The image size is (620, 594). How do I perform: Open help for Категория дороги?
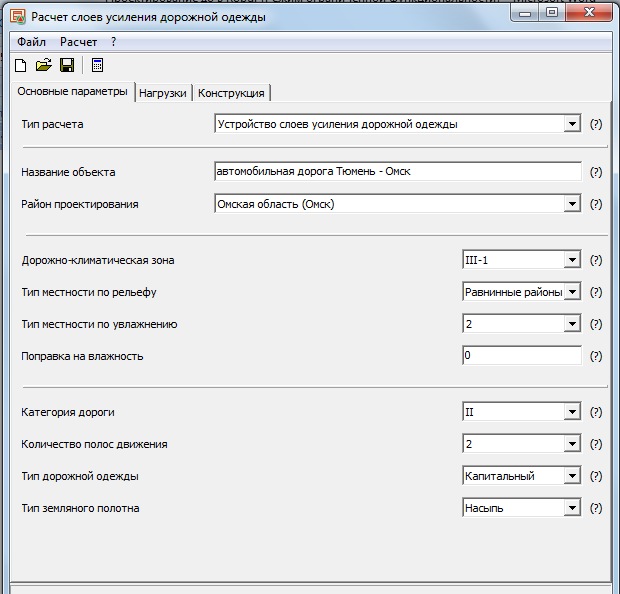point(596,412)
